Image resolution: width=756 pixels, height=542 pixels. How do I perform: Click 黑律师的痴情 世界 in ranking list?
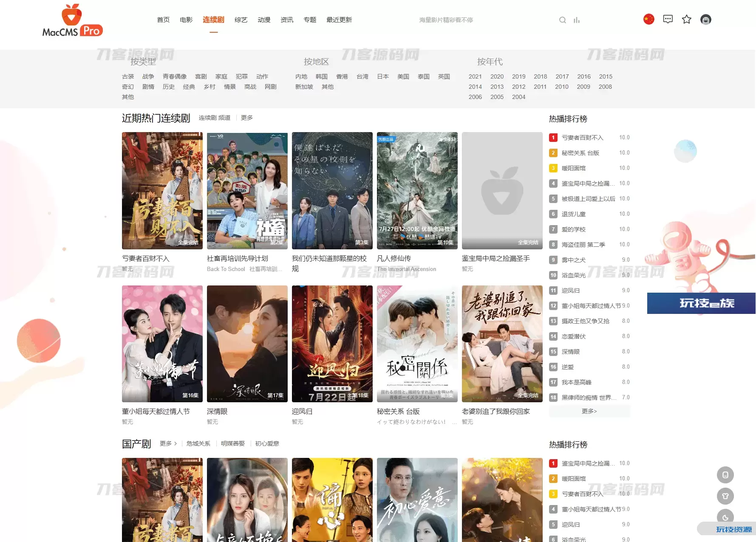(x=588, y=398)
